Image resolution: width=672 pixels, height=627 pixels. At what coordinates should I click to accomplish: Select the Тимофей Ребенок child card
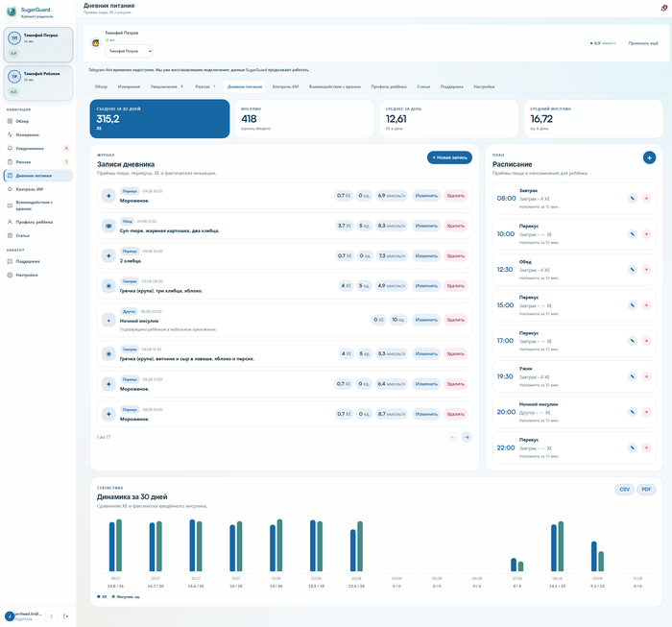click(x=38, y=84)
